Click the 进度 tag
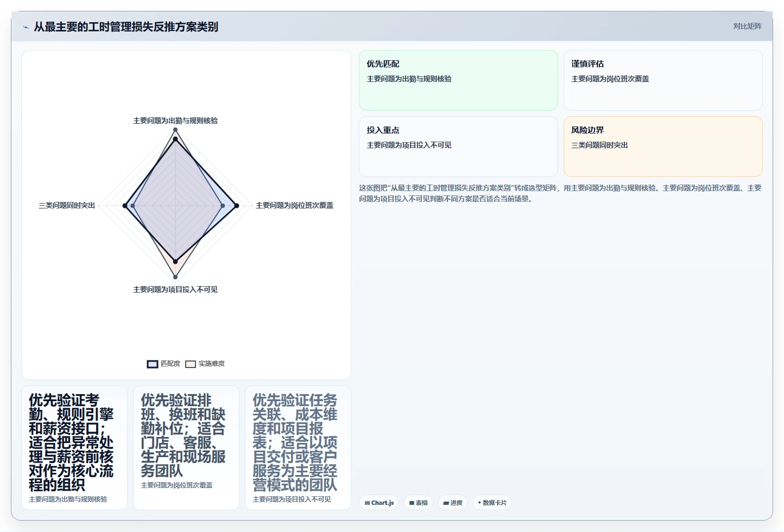 tap(452, 503)
